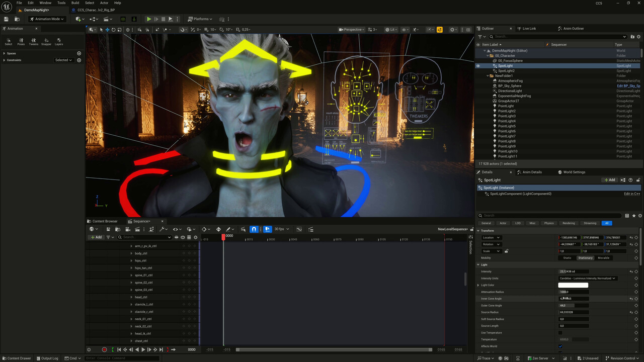Click the Save icon in the top toolbar
644x362 pixels.
[x=7, y=19]
